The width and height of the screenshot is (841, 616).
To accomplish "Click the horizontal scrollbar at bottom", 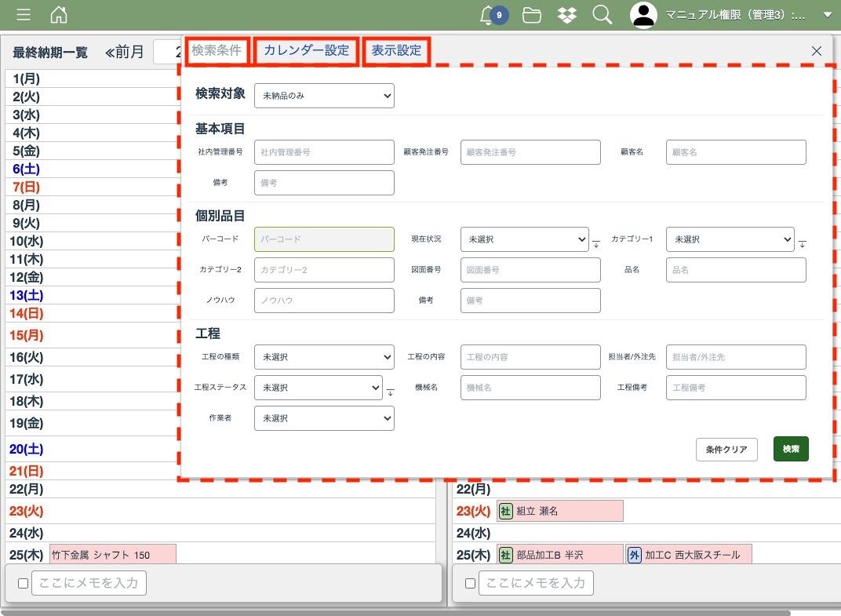I will click(392, 612).
